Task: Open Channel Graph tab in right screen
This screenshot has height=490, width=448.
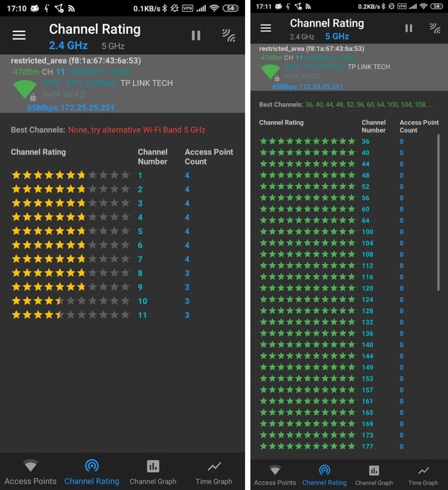Action: tap(374, 476)
